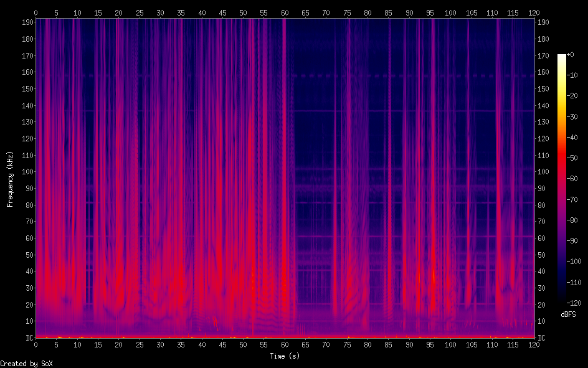This screenshot has width=588, height=368.
Task: Click the 160 kHz label on right frequency axis
Action: 544,72
